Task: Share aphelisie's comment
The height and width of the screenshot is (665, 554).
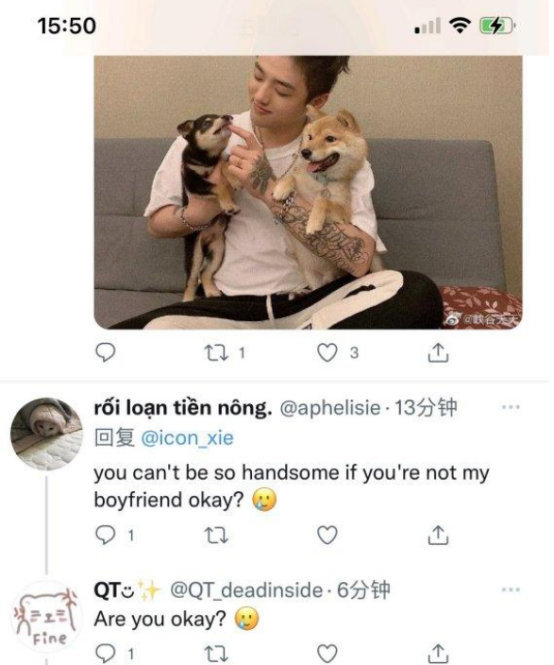Action: 438,535
